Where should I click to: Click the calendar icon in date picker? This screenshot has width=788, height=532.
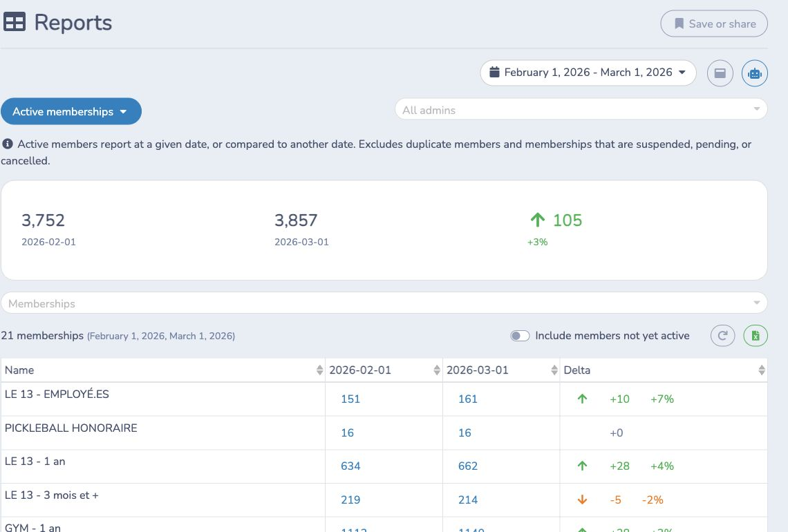coord(494,73)
